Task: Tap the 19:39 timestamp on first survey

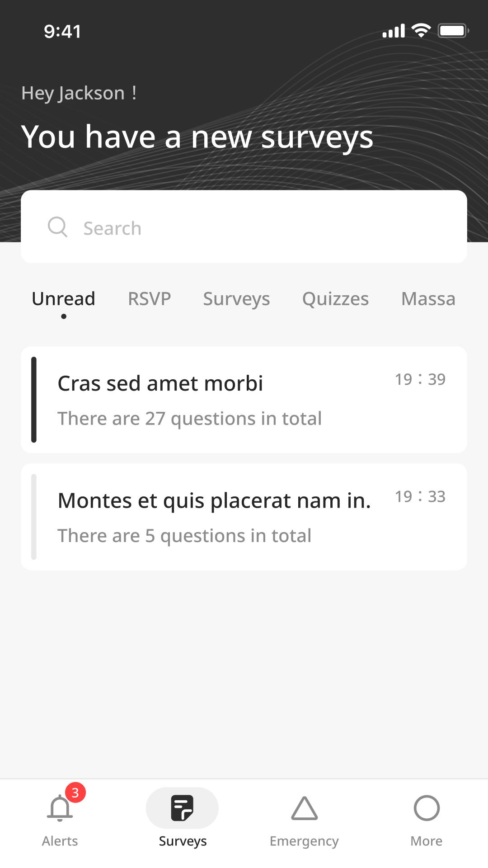Action: 420,379
